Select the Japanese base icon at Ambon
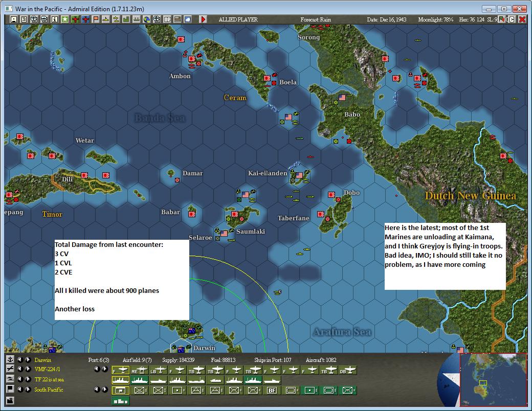 [192, 59]
